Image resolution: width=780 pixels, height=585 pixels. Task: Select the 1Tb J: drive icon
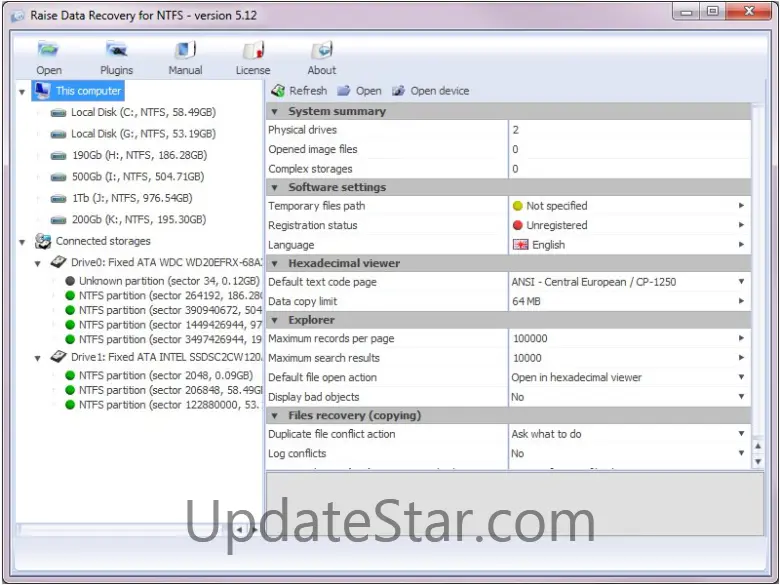pyautogui.click(x=58, y=198)
